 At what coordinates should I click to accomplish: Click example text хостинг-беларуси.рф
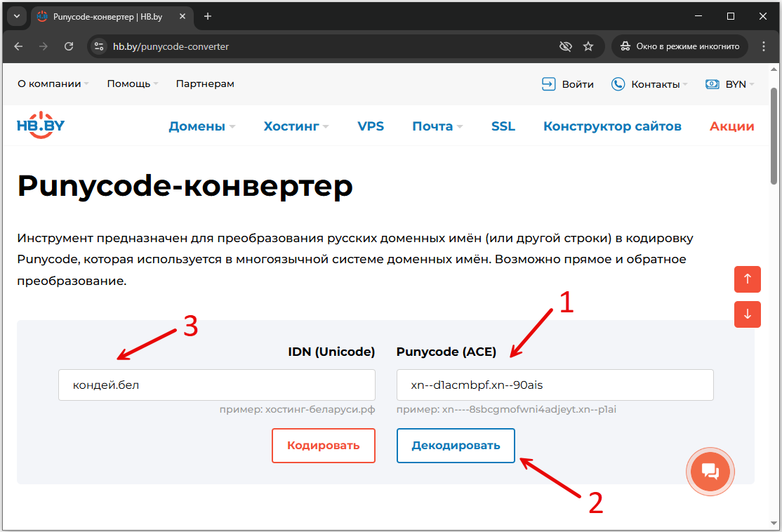(x=319, y=409)
